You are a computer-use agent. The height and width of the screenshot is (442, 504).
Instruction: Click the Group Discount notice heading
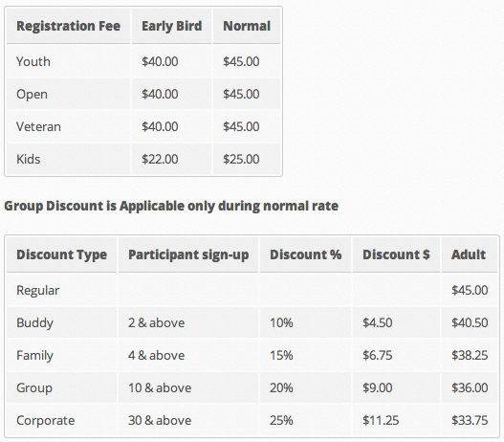[171, 206]
